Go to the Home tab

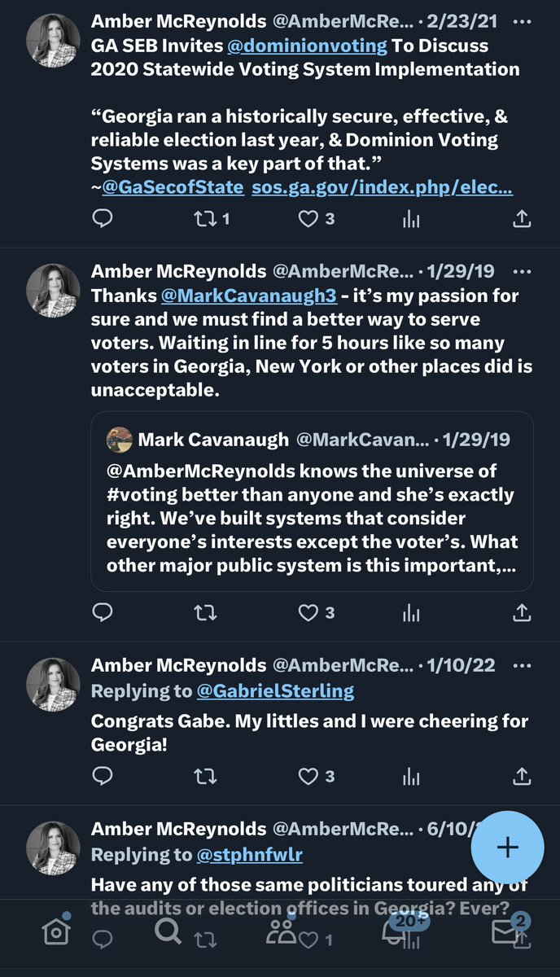[x=56, y=932]
